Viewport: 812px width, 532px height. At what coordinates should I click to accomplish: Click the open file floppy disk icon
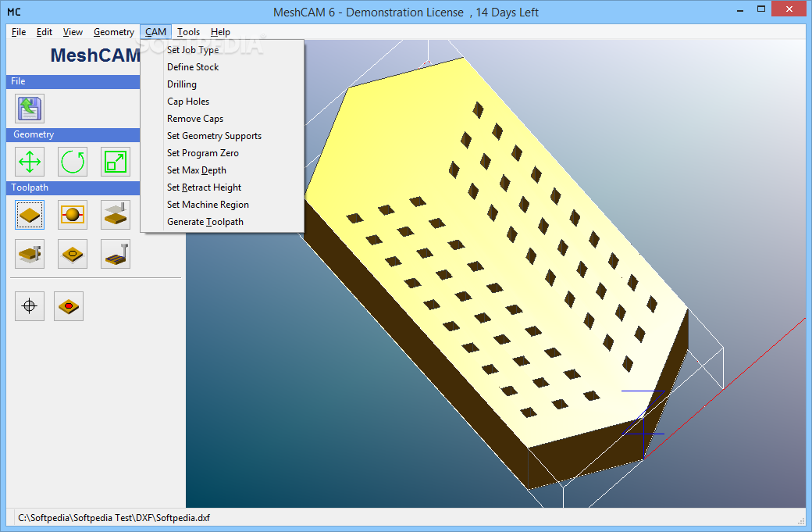30,109
